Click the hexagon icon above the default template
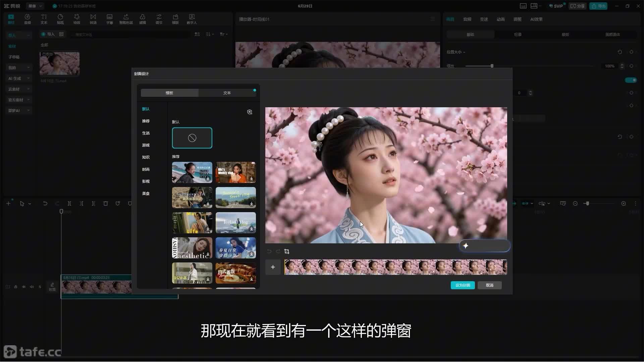This screenshot has height=362, width=644. click(250, 112)
